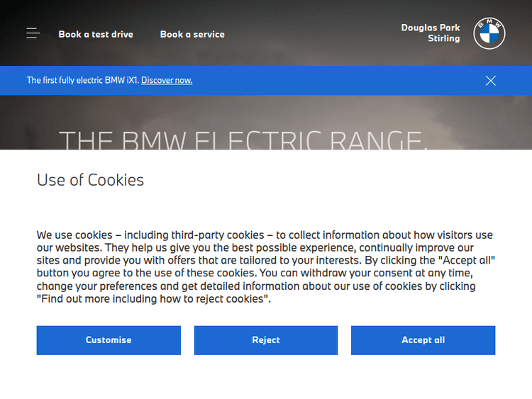The image size is (532, 399).
Task: Click the Use of Cookies heading
Action: click(90, 180)
